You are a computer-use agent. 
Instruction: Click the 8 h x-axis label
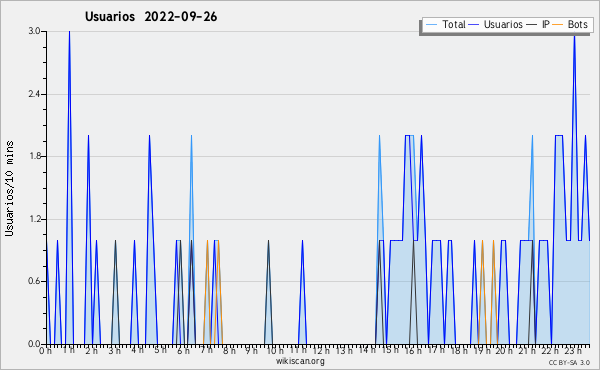pos(229,350)
